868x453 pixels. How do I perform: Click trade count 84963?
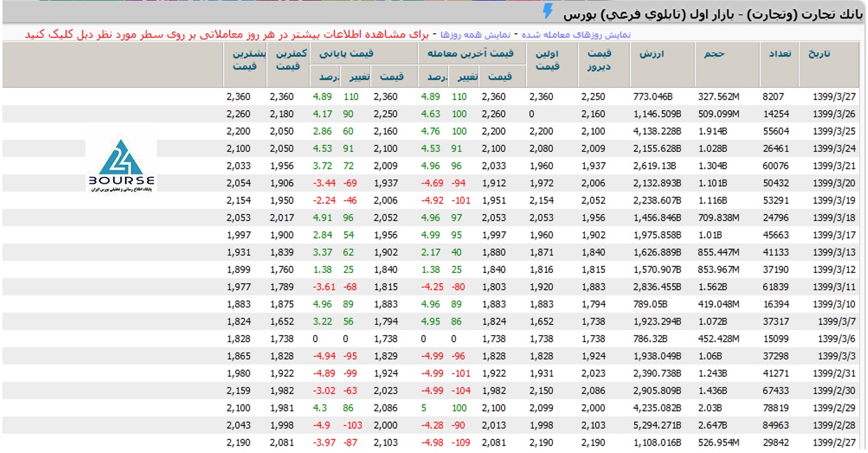(777, 425)
